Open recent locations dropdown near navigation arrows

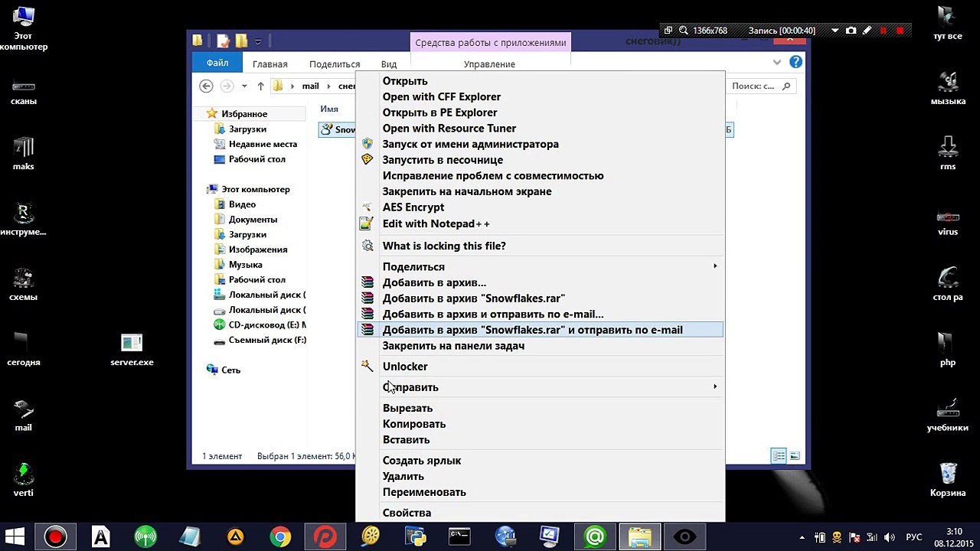pos(244,86)
